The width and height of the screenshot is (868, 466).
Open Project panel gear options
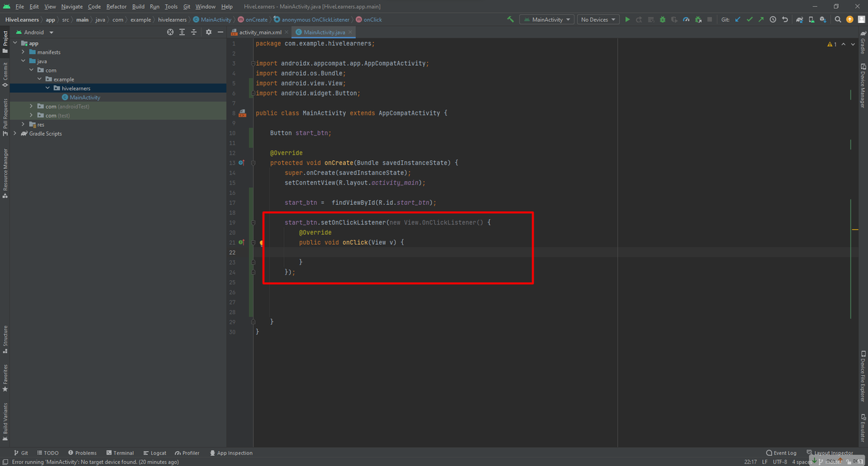(x=208, y=32)
